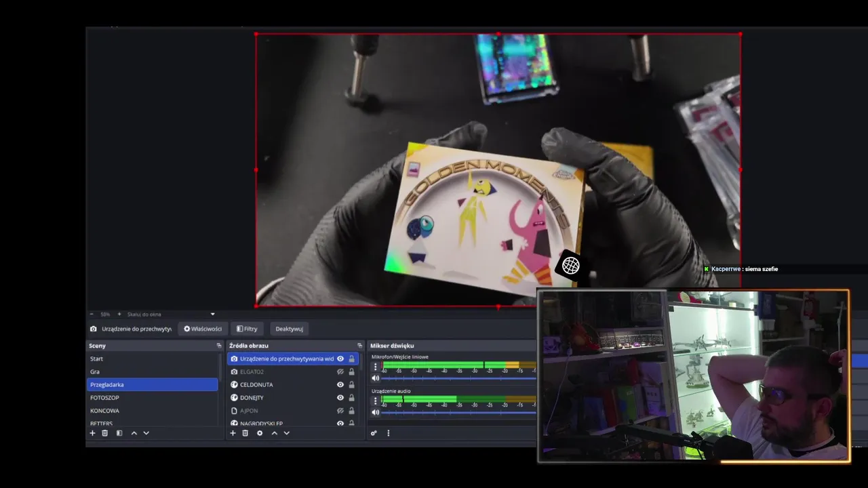This screenshot has height=488, width=868.
Task: Move the selected source up
Action: 274,433
